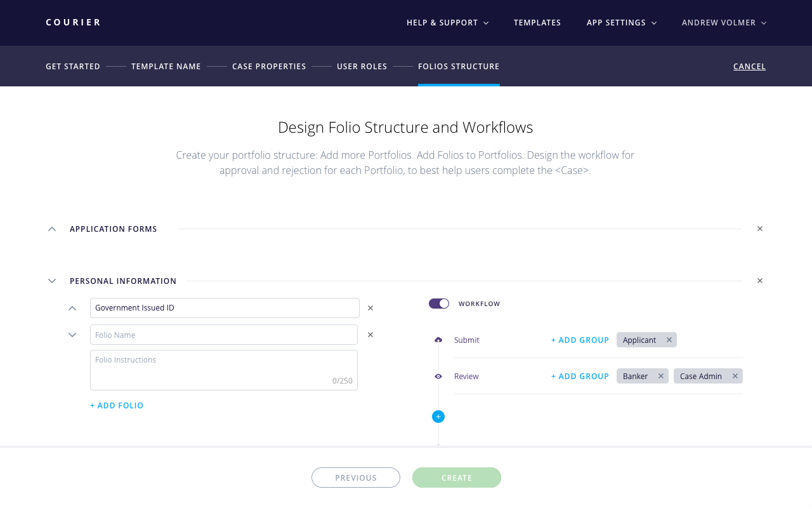
Task: Remove the Case Admin group tag
Action: click(735, 377)
